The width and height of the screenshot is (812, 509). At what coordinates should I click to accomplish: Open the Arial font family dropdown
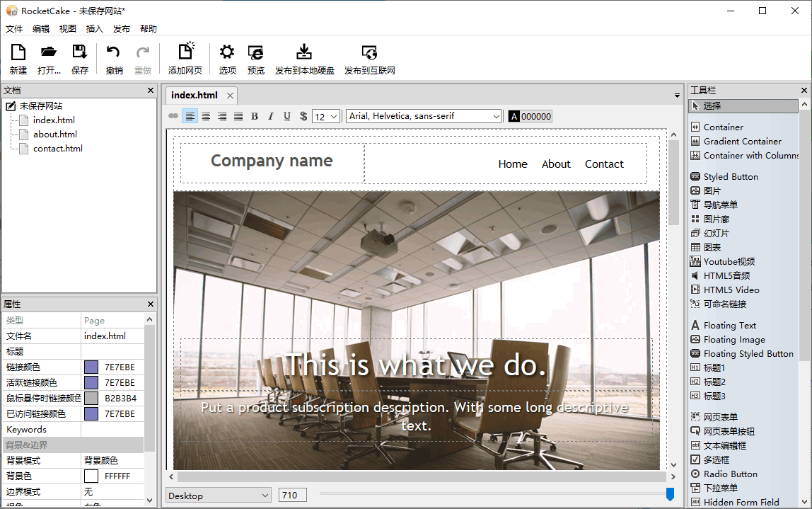click(424, 116)
